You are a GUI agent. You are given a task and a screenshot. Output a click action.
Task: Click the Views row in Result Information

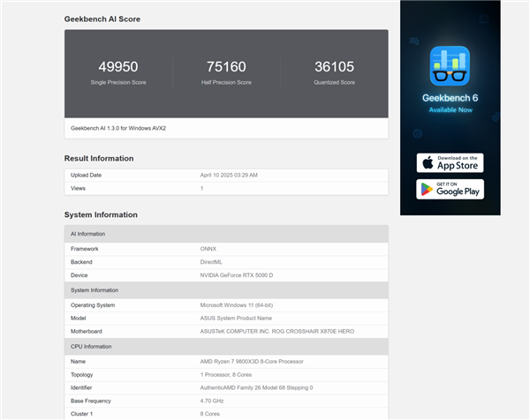pyautogui.click(x=225, y=188)
